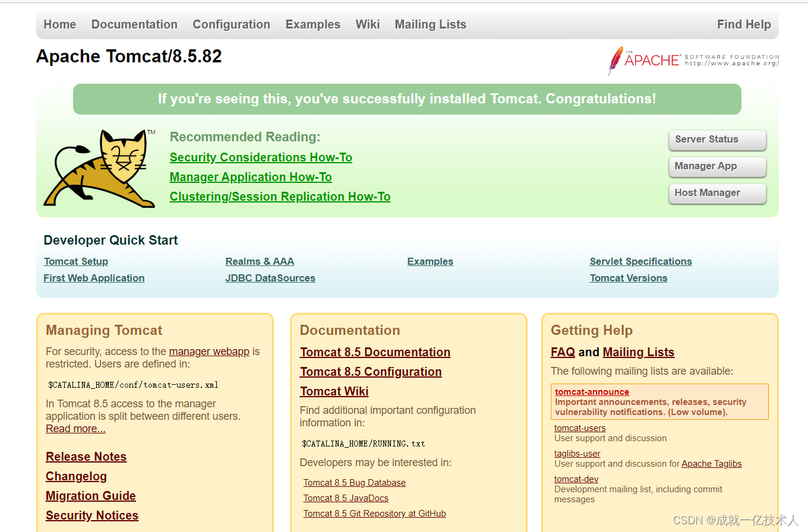This screenshot has width=808, height=532.
Task: Open the FAQ link in Getting Help
Action: pyautogui.click(x=563, y=352)
